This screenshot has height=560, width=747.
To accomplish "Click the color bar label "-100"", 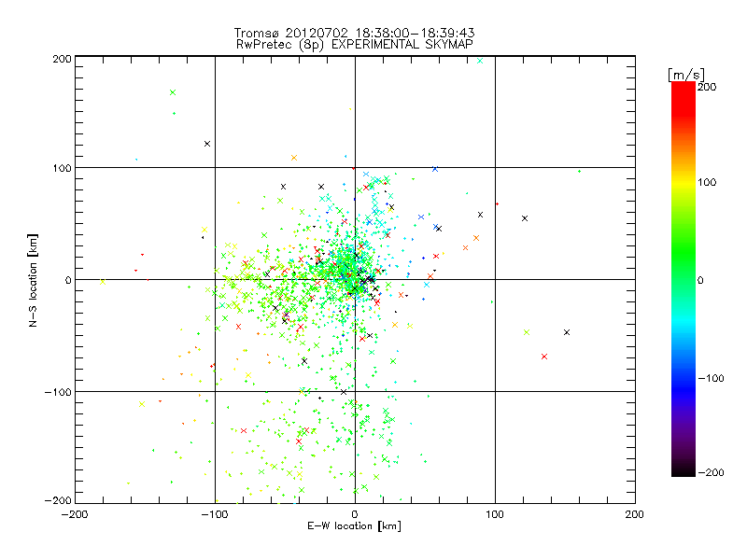I will [x=711, y=378].
